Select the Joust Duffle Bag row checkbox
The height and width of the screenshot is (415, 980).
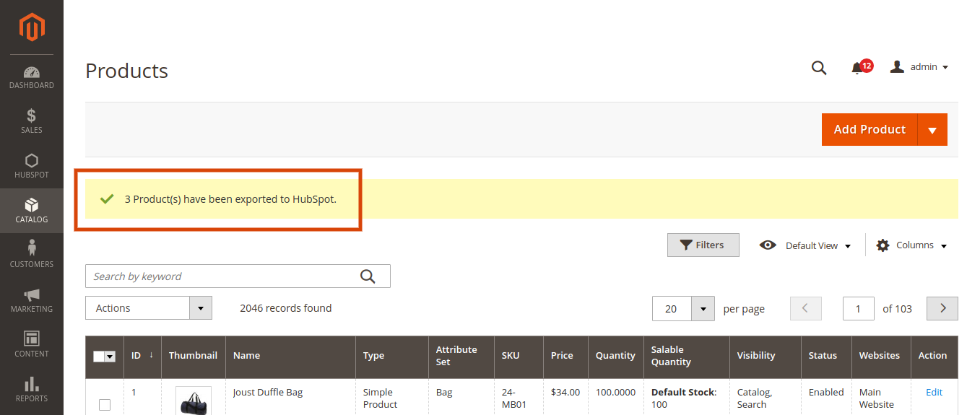[x=105, y=405]
